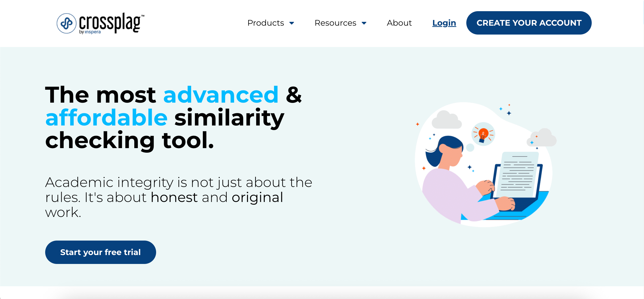Click the 'affordable' blue headline word
644x299 pixels.
click(x=106, y=117)
